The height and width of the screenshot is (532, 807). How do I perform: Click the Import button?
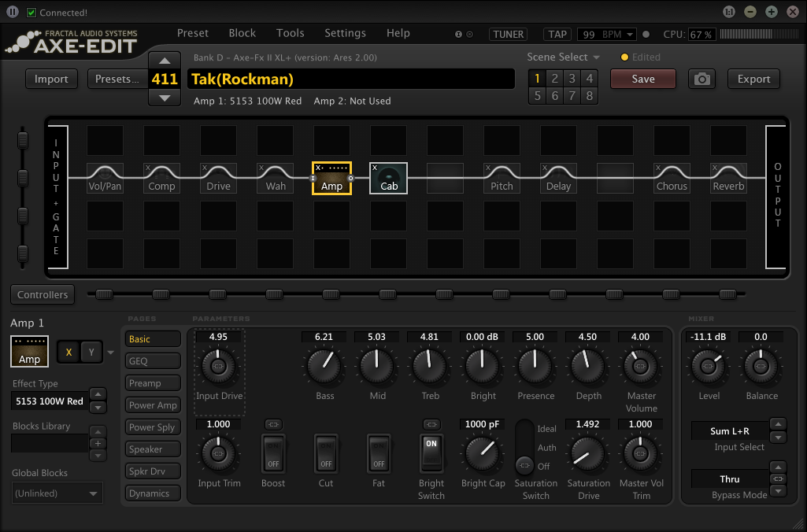[x=51, y=79]
